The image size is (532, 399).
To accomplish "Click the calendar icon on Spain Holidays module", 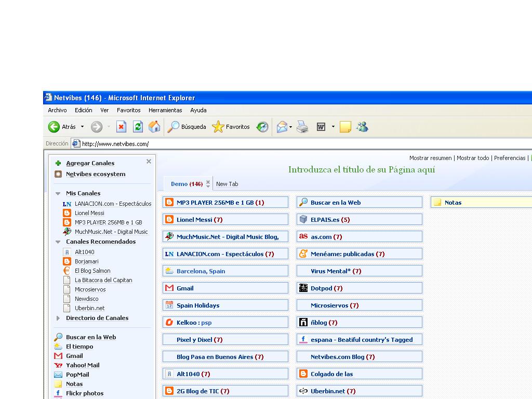I will [x=169, y=305].
